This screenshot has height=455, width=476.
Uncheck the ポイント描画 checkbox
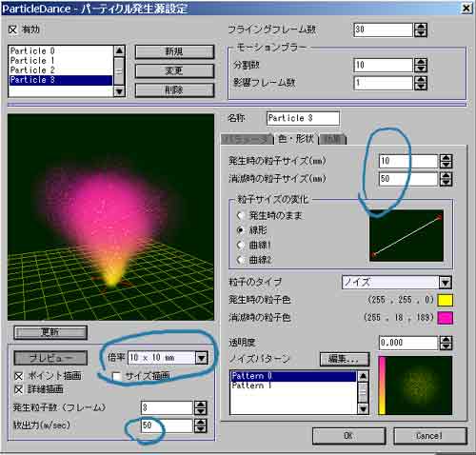click(x=18, y=376)
